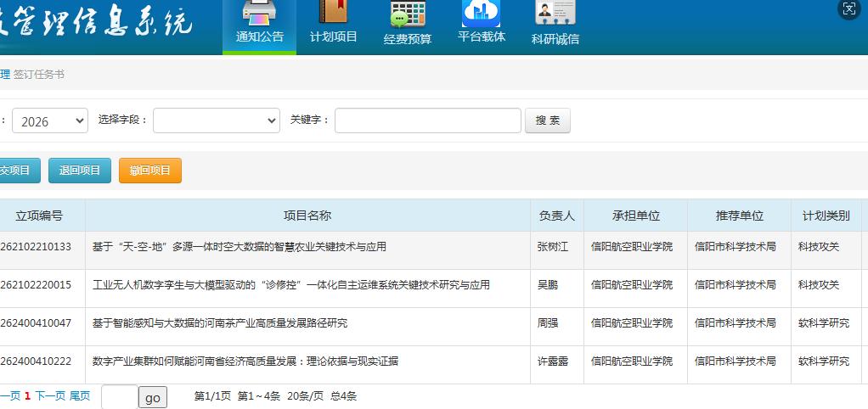Screen dimensions: 868x409
Task: Click 信阳航空职业学院 in 张树江's row
Action: pyautogui.click(x=632, y=247)
